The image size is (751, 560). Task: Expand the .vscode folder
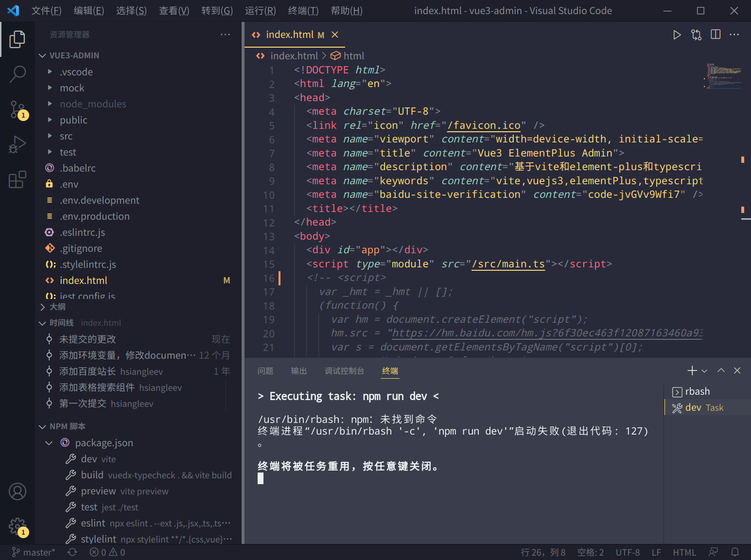coord(139,72)
